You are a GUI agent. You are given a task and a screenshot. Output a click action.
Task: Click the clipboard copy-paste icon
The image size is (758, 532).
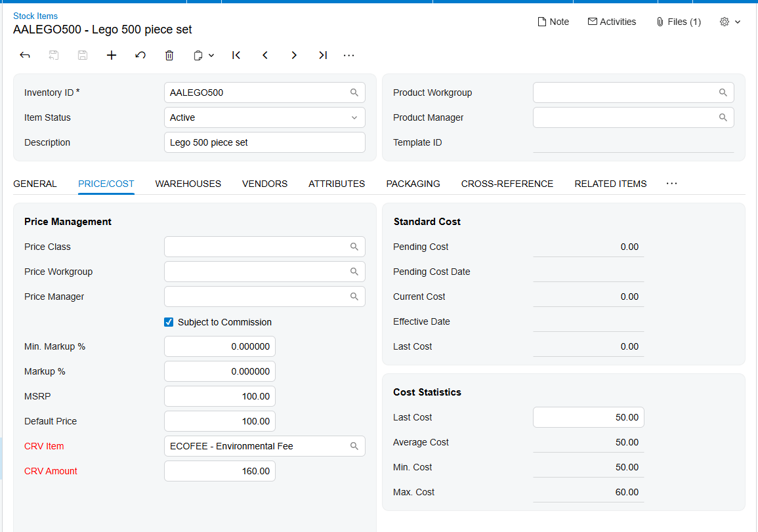[198, 56]
